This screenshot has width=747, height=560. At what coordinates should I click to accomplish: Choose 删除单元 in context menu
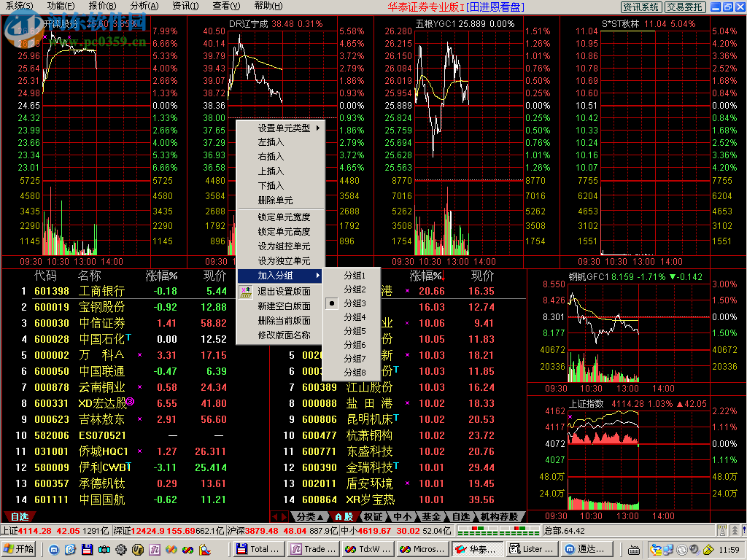click(281, 201)
